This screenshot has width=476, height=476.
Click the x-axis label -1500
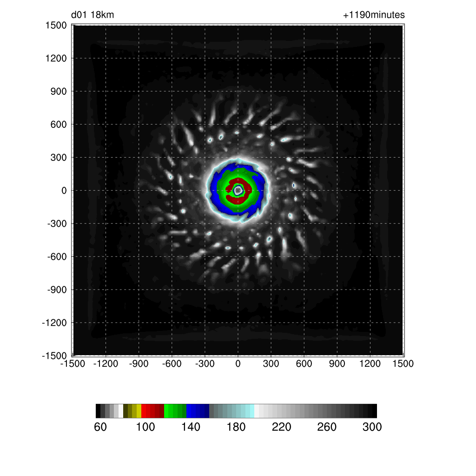73,364
